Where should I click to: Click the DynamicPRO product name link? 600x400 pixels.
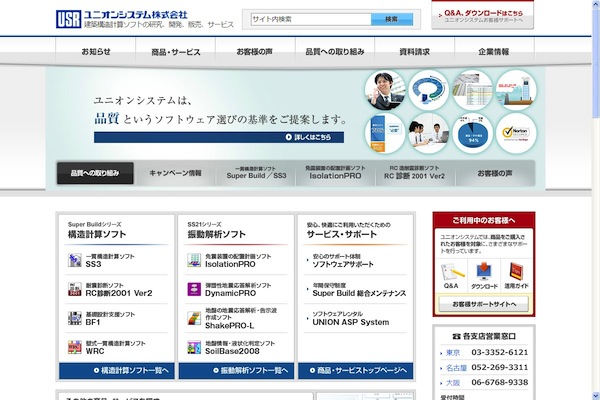click(x=230, y=293)
